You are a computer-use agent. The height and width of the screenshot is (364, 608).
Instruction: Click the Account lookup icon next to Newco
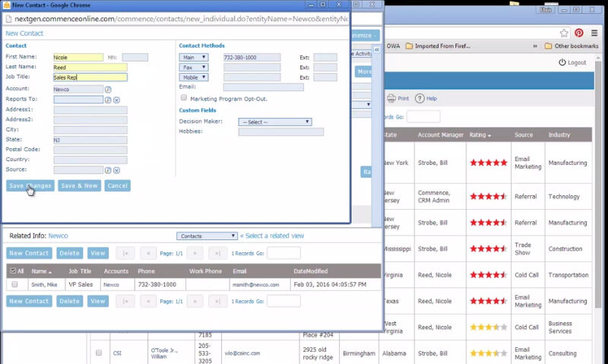(108, 89)
